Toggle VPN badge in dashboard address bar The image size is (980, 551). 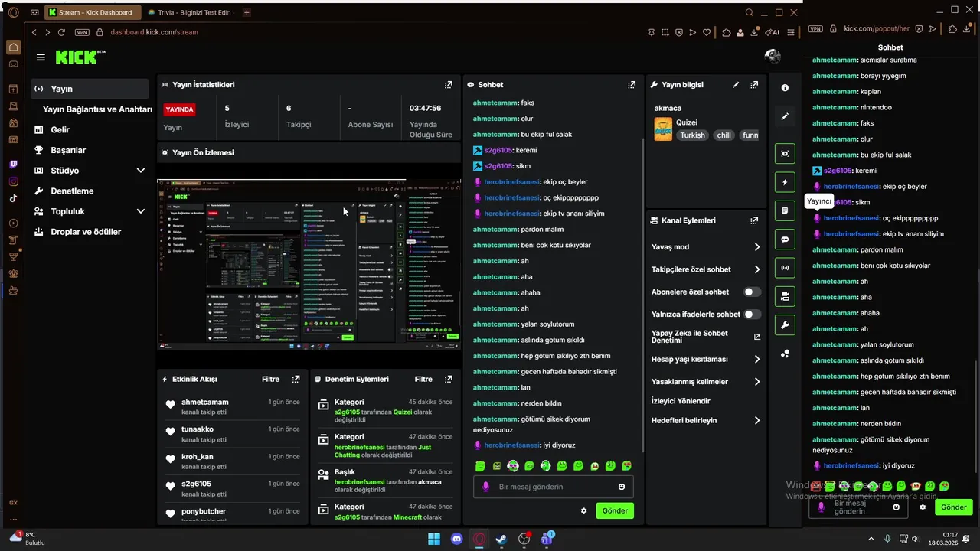82,32
